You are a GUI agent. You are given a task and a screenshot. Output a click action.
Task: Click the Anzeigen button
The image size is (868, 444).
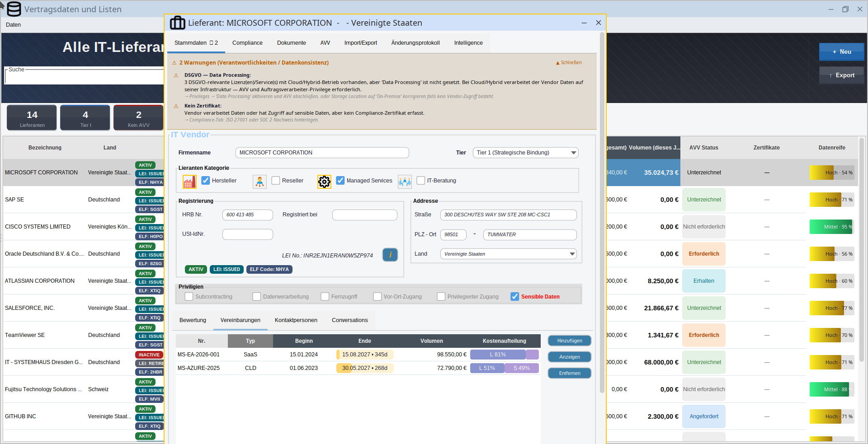[x=570, y=357]
